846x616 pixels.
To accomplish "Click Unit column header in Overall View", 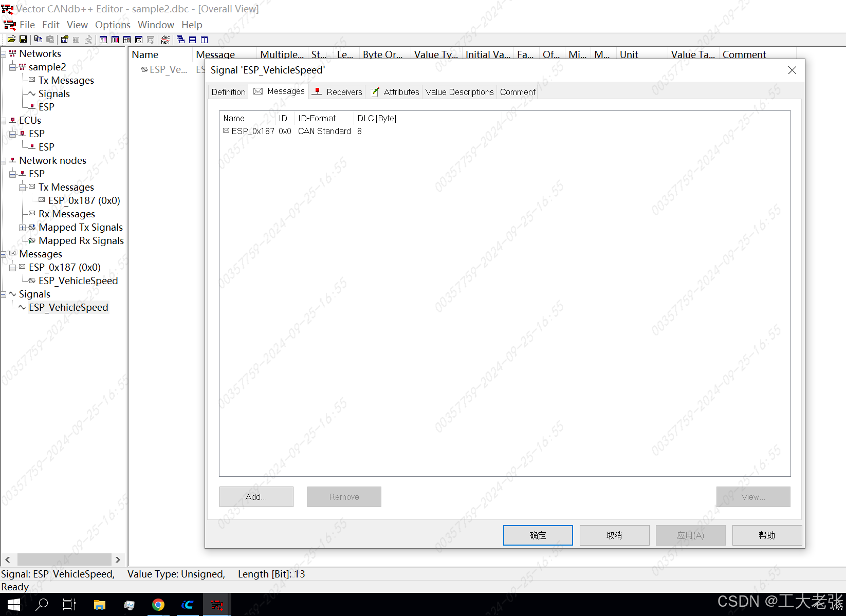I will point(642,54).
